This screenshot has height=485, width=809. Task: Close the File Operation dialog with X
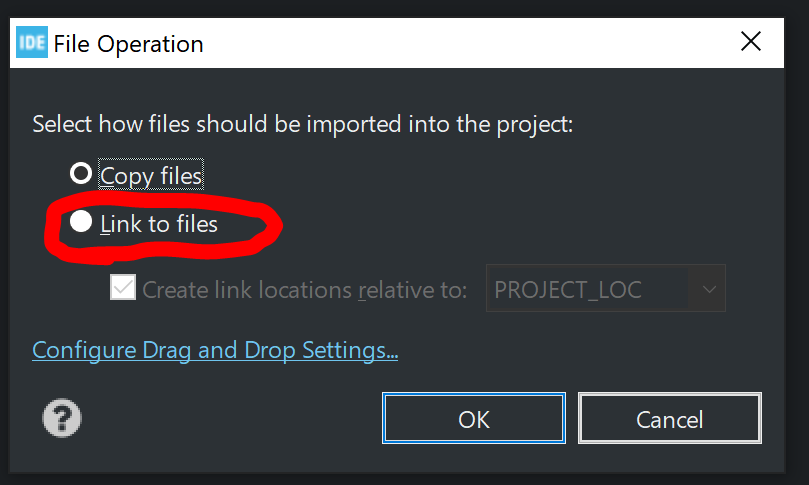[x=751, y=41]
